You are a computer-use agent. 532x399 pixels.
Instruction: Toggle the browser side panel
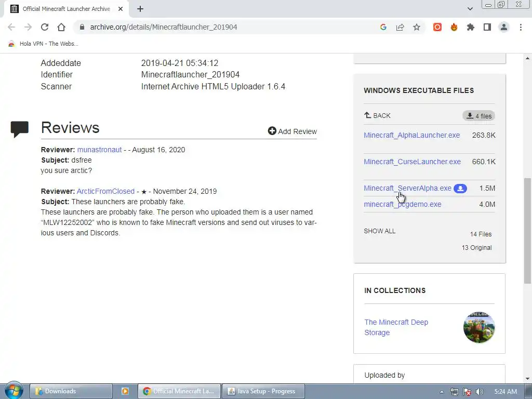pos(487,27)
